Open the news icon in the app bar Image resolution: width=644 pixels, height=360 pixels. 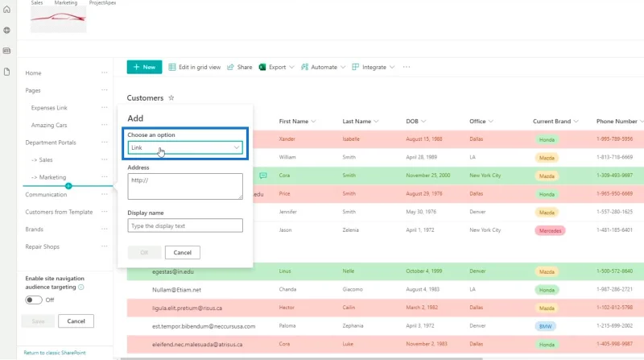click(x=6, y=51)
